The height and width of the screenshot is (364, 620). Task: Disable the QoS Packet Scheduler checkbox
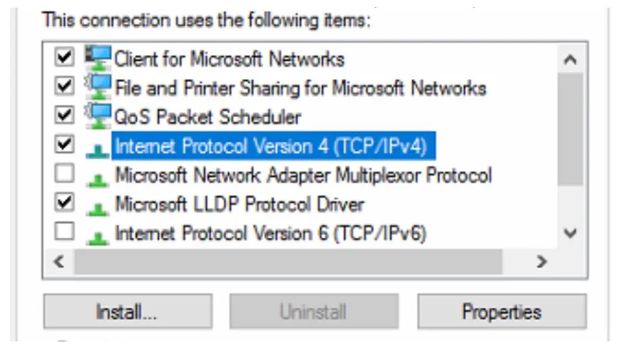click(x=64, y=116)
